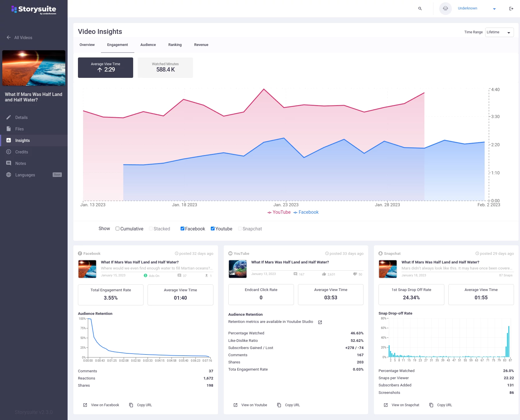Enable the Cumulative checkbox
Image resolution: width=520 pixels, height=420 pixels.
pos(117,229)
